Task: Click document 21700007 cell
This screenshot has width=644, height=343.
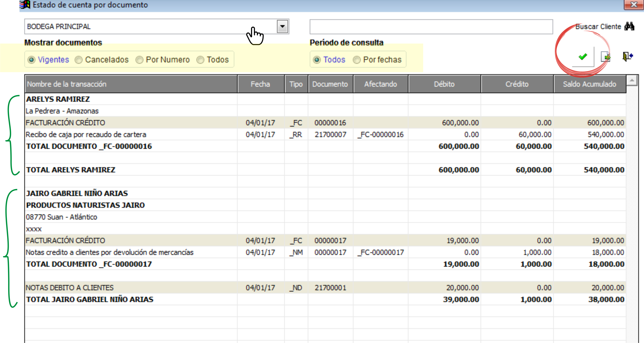Action: [330, 135]
